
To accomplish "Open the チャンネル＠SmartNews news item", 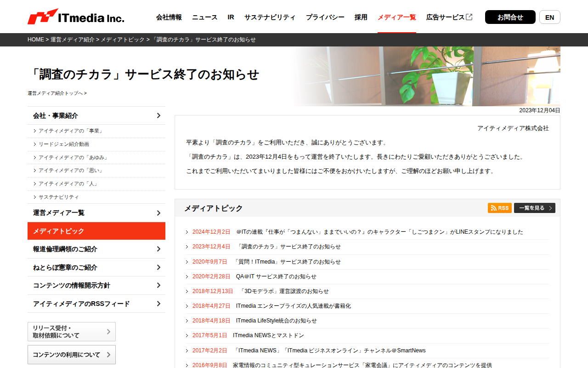I will tap(329, 351).
